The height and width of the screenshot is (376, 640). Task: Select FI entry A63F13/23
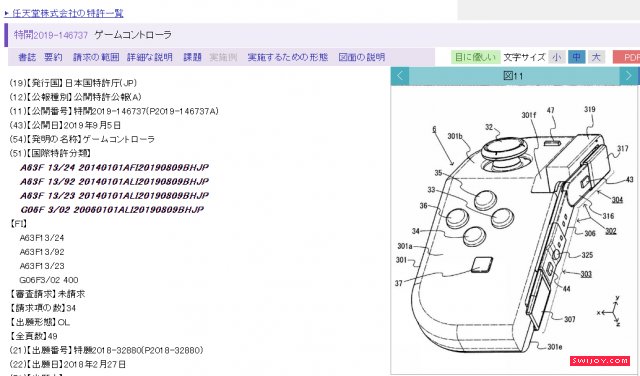tap(42, 266)
